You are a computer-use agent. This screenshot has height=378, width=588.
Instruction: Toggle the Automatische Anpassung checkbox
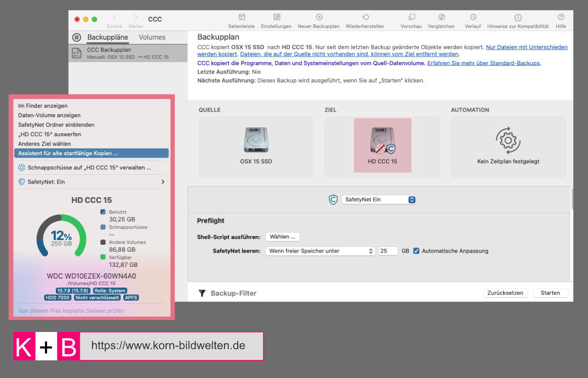(416, 251)
